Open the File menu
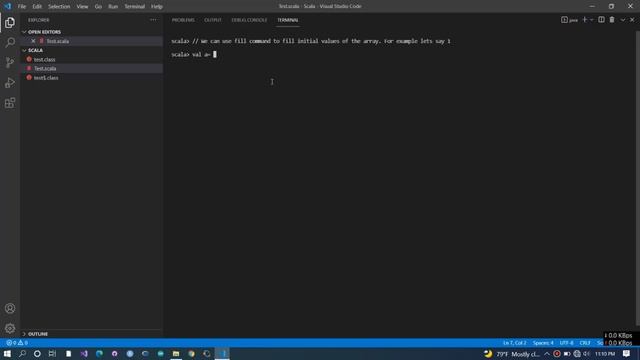Screen dimensions: 640x360 pos(22,7)
